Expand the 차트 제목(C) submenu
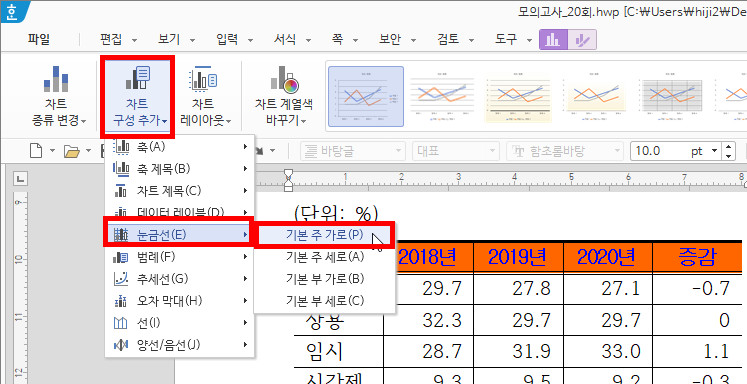Screen dimensions: 747x384 180,191
